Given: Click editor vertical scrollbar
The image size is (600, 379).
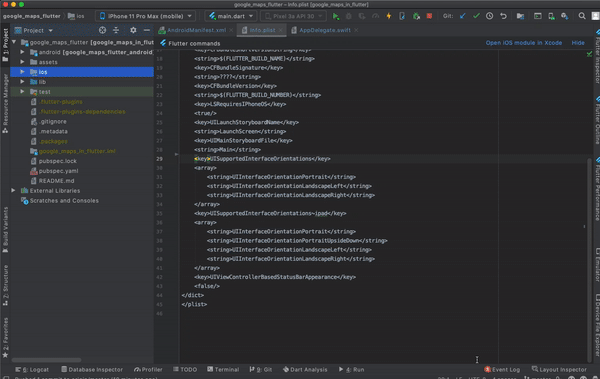Looking at the screenshot, I should [589, 260].
